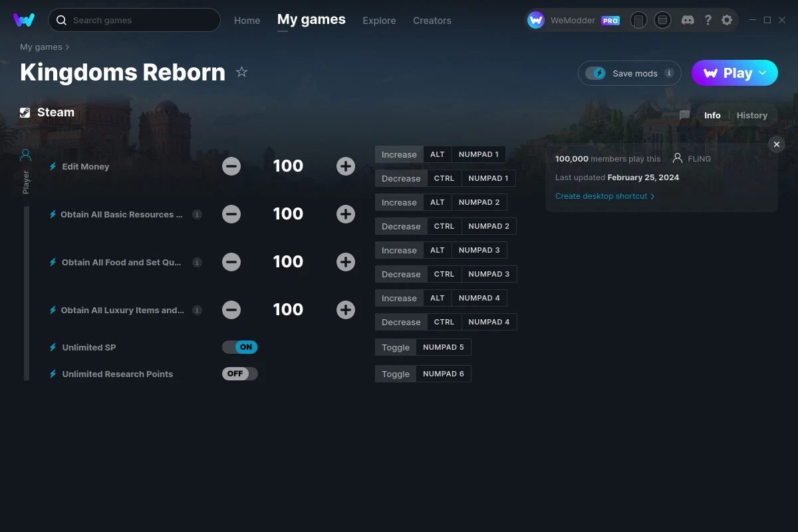Turn off the Unlimited SP toggle
This screenshot has width=798, height=532.
(x=239, y=346)
